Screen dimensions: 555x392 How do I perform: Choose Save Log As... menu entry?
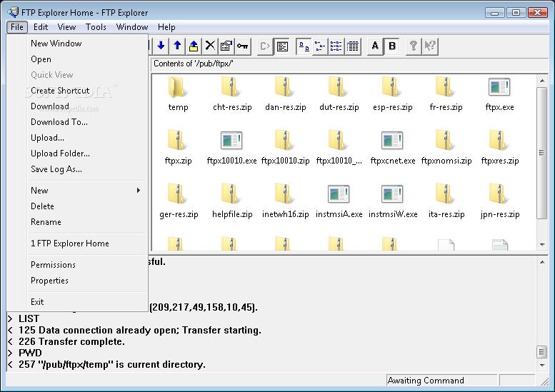point(87,169)
